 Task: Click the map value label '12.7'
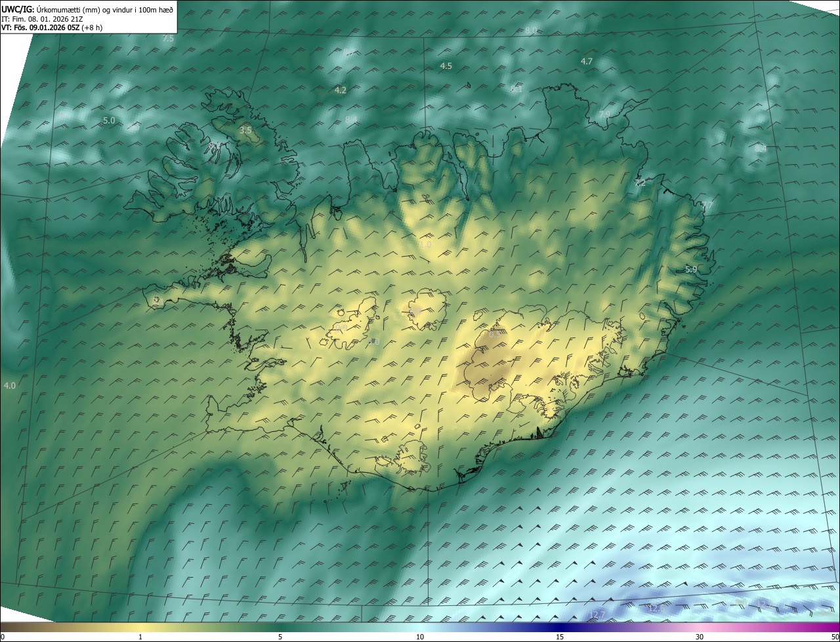pos(597,614)
